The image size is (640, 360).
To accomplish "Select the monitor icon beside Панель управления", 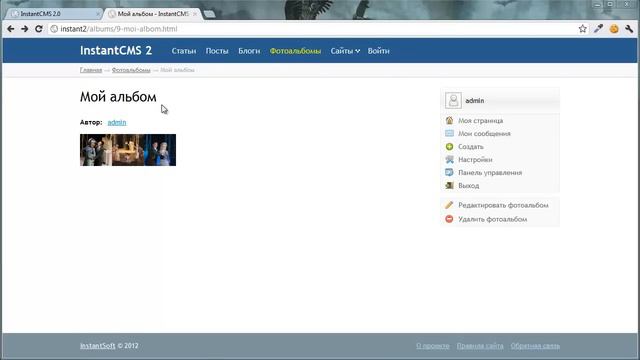I will [x=449, y=172].
